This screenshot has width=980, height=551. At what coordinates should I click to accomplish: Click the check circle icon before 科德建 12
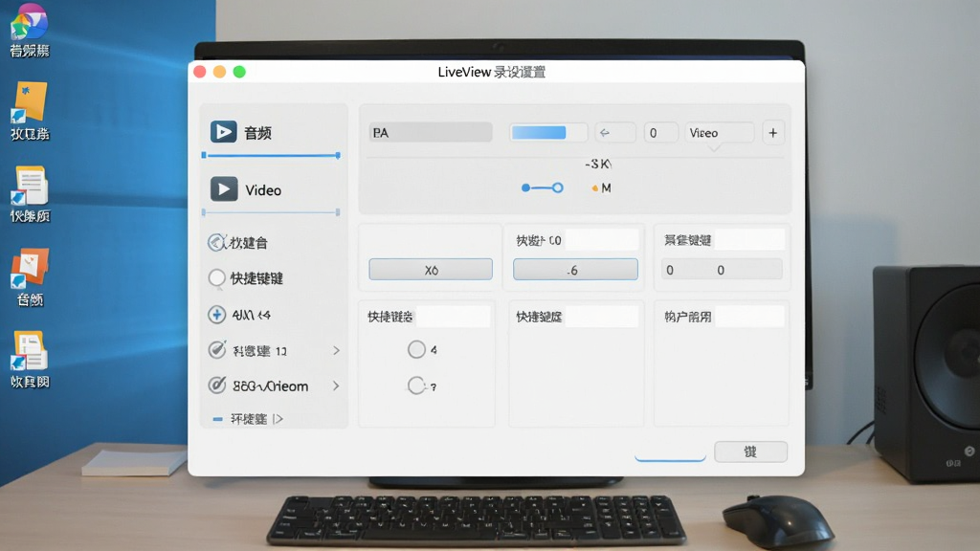pos(217,350)
